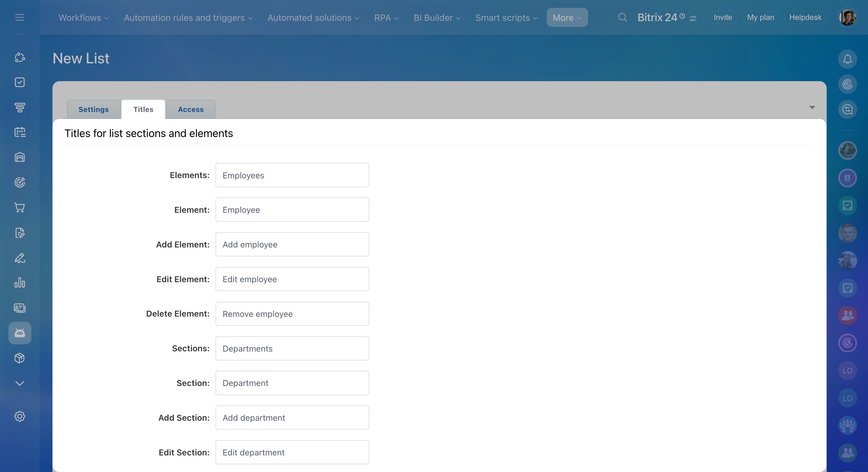Open the first LO chat avatar
868x472 pixels.
(847, 371)
